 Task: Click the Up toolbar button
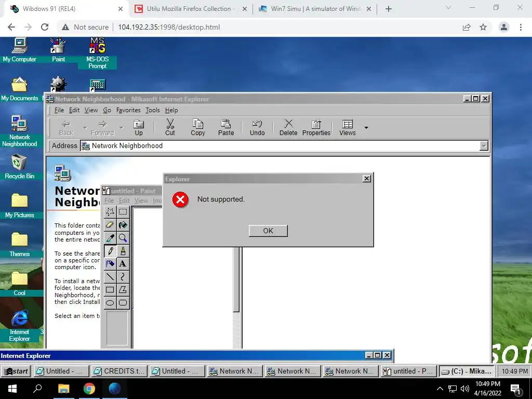(x=139, y=128)
